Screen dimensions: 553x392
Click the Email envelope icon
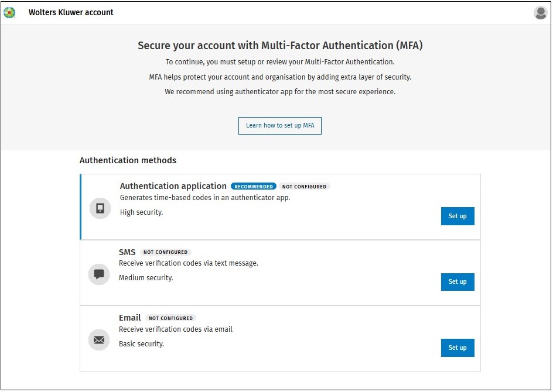tap(99, 340)
